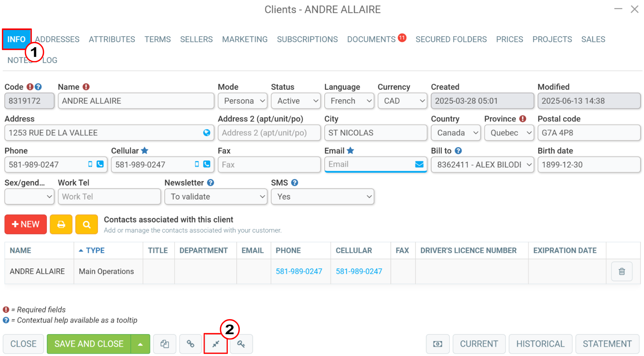Click the globe icon in Address field
Viewport: 644px width, 356px height.
(207, 133)
